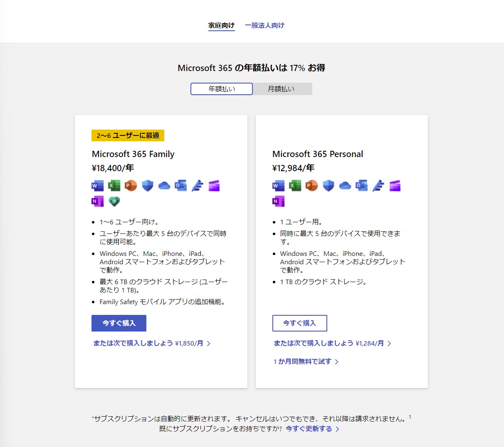
Task: Click the OneNote icon in Personal plan
Action: pyautogui.click(x=279, y=201)
